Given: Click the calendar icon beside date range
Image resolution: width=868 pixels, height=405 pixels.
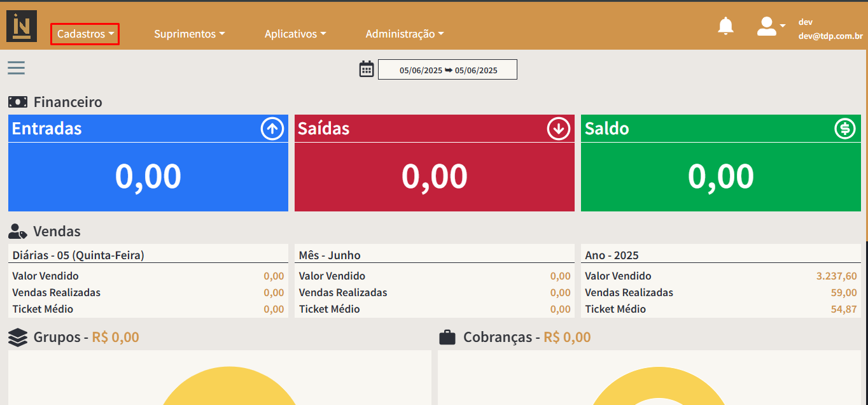Looking at the screenshot, I should point(367,69).
